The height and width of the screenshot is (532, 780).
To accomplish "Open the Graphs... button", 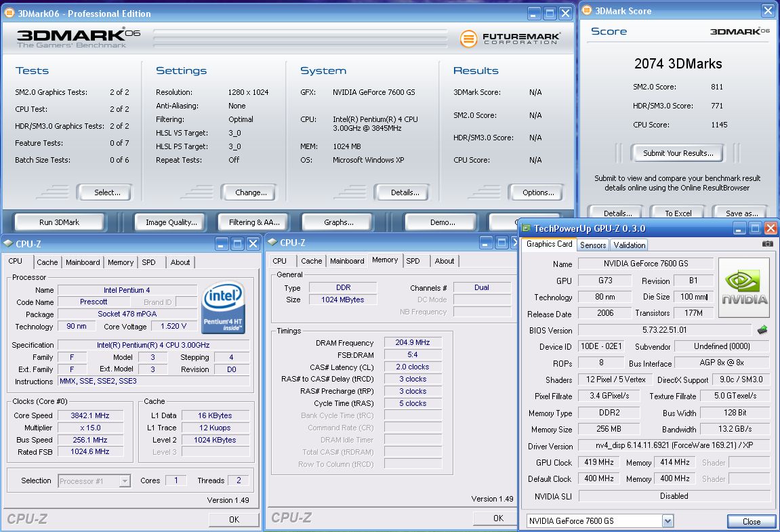I will point(338,222).
